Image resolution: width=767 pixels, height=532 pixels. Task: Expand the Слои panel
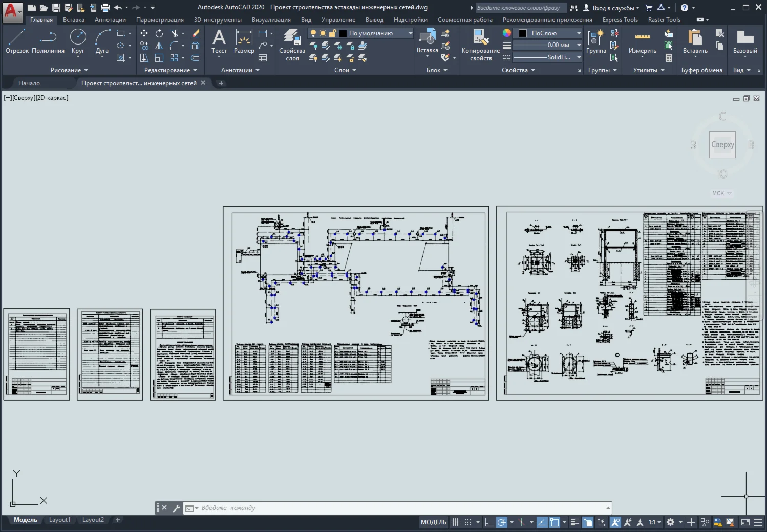pos(345,70)
